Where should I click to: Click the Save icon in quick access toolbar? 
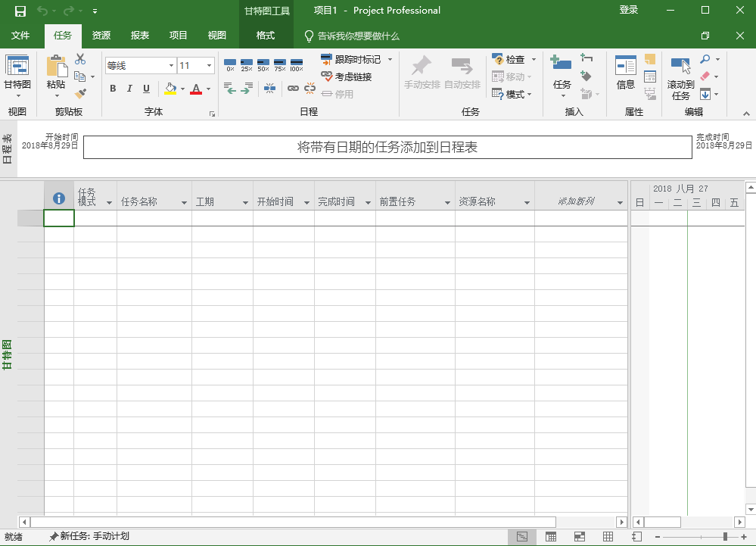(x=20, y=11)
